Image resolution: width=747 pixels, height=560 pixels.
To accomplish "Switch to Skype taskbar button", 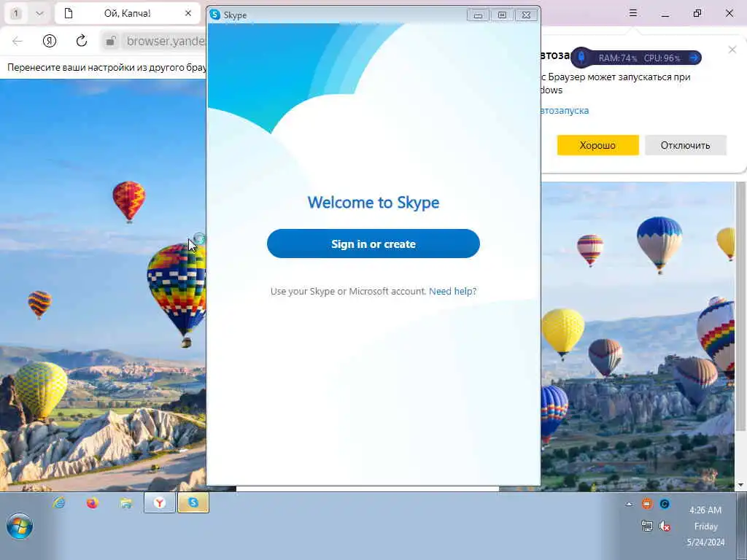I will click(x=193, y=502).
